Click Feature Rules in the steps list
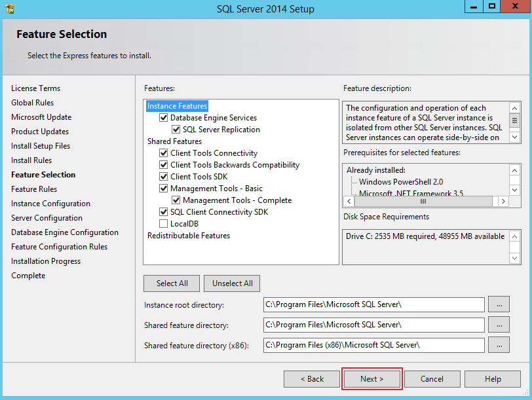 click(x=34, y=189)
